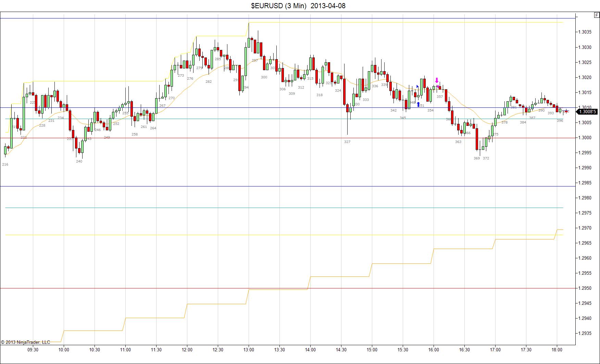Click the 10:00 time axis label
Screen dimensions: 600x364
(64, 350)
